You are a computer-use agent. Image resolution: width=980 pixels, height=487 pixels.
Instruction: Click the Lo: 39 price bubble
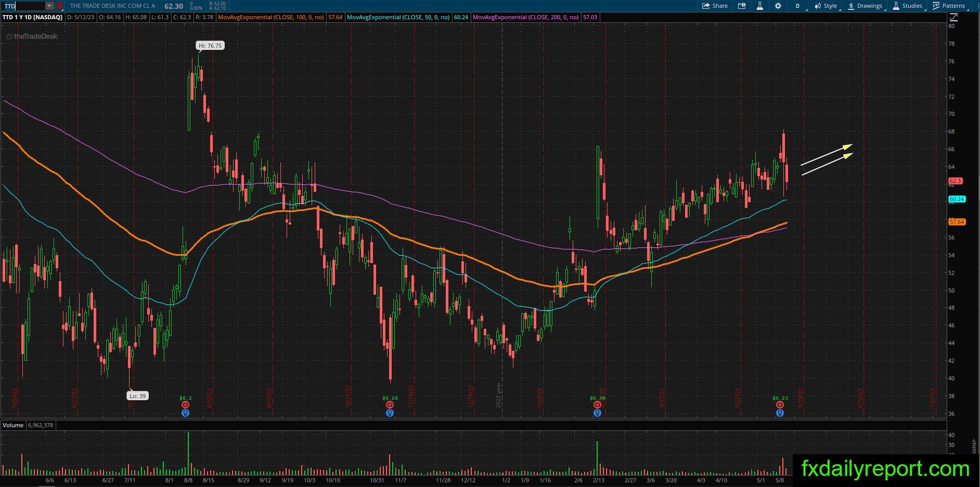point(138,396)
